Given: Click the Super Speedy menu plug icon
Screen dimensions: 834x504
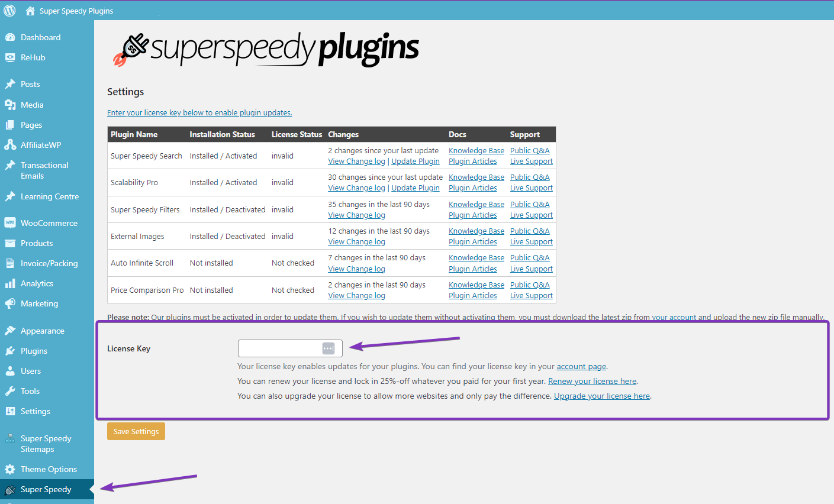Looking at the screenshot, I should pyautogui.click(x=10, y=489).
